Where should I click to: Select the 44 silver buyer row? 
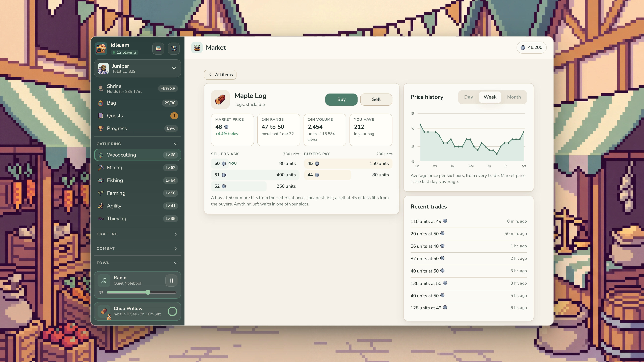point(348,175)
